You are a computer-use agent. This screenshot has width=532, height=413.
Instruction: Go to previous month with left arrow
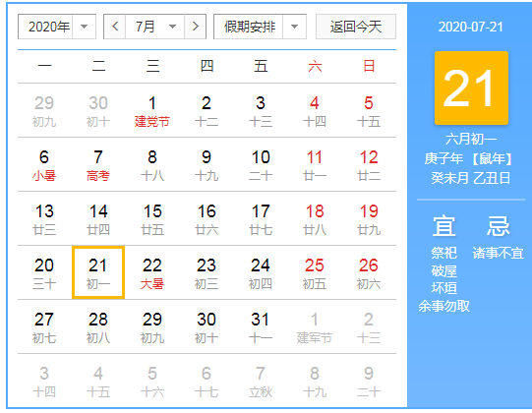click(115, 27)
